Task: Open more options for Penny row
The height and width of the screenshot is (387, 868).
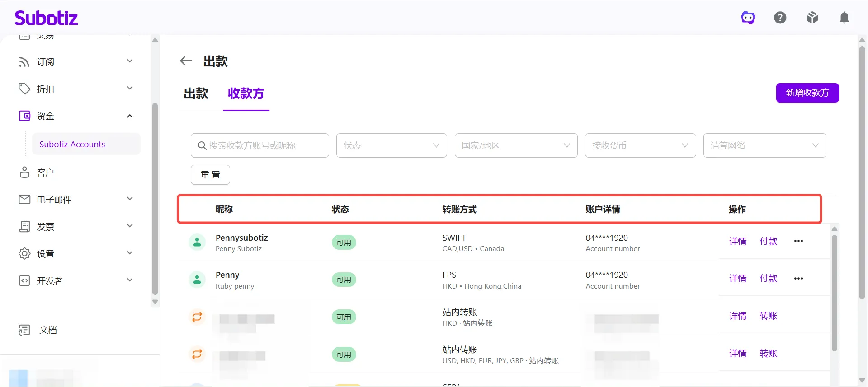Action: point(798,279)
